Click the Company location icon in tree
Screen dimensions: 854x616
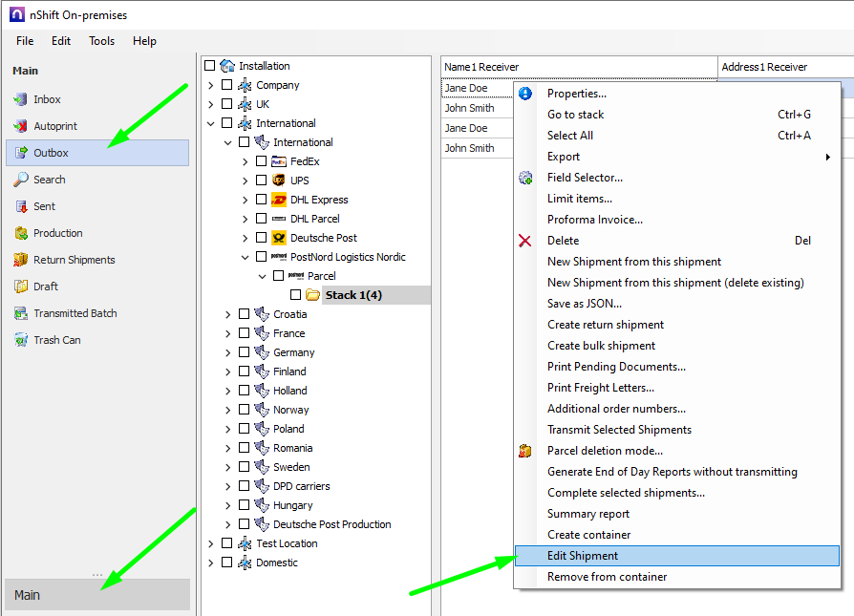(x=245, y=85)
